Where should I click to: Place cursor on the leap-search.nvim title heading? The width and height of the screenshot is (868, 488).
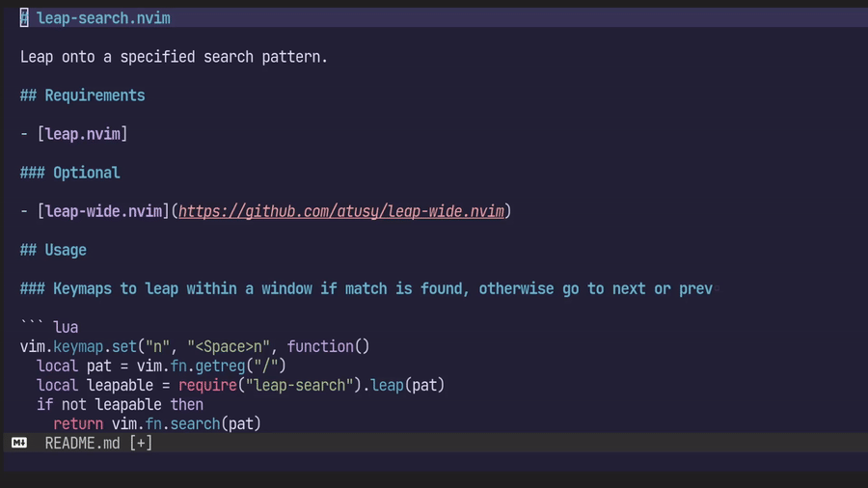click(x=103, y=18)
